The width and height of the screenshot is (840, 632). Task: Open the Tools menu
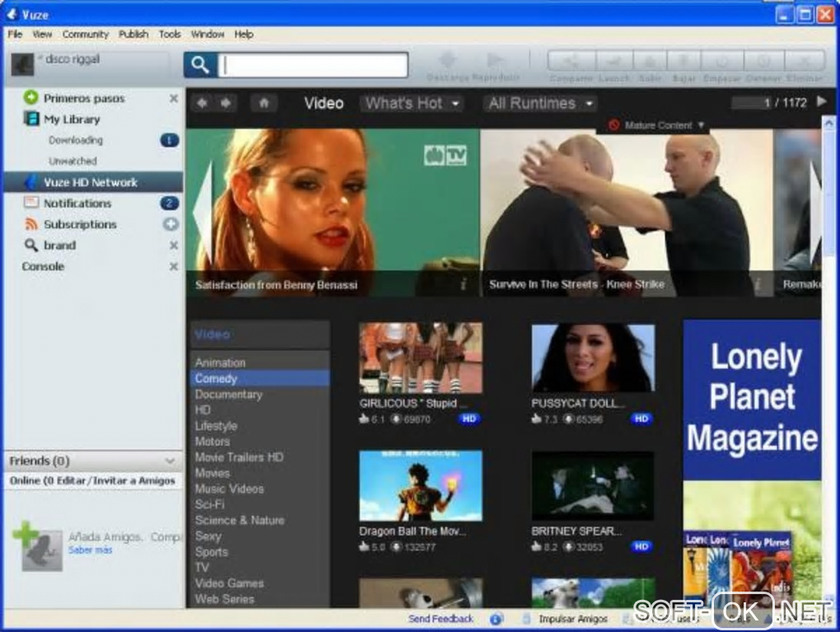tap(170, 35)
